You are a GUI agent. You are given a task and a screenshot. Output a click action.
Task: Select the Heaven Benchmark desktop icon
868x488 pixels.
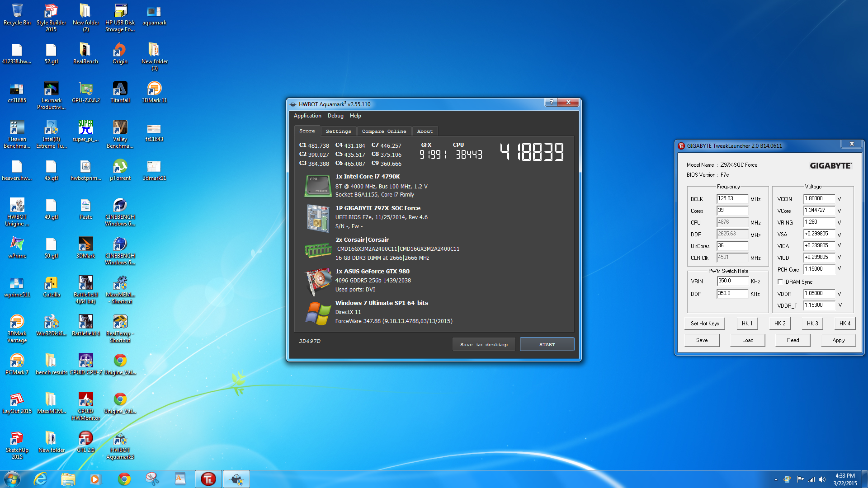17,134
